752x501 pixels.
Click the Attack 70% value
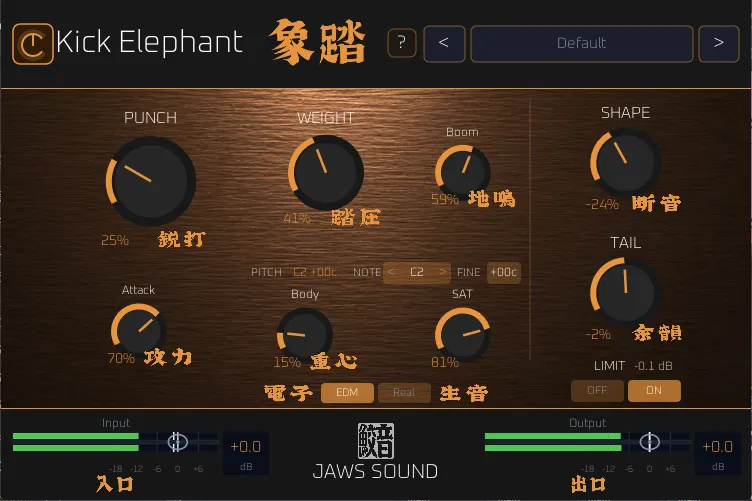click(x=121, y=358)
